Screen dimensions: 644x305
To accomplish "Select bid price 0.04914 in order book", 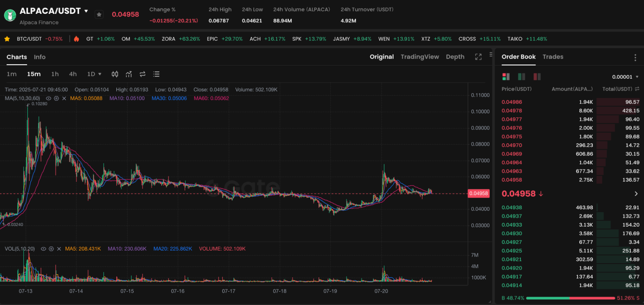I will [512, 285].
